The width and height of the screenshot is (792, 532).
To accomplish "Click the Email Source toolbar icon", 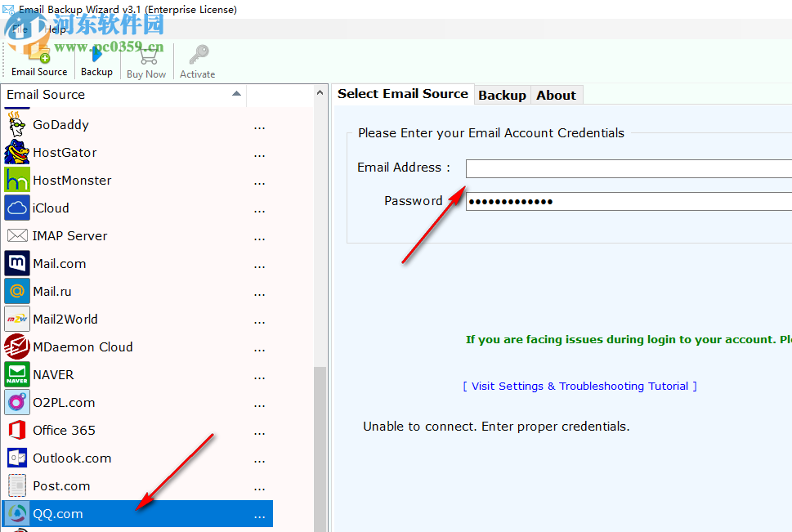I will (x=38, y=54).
